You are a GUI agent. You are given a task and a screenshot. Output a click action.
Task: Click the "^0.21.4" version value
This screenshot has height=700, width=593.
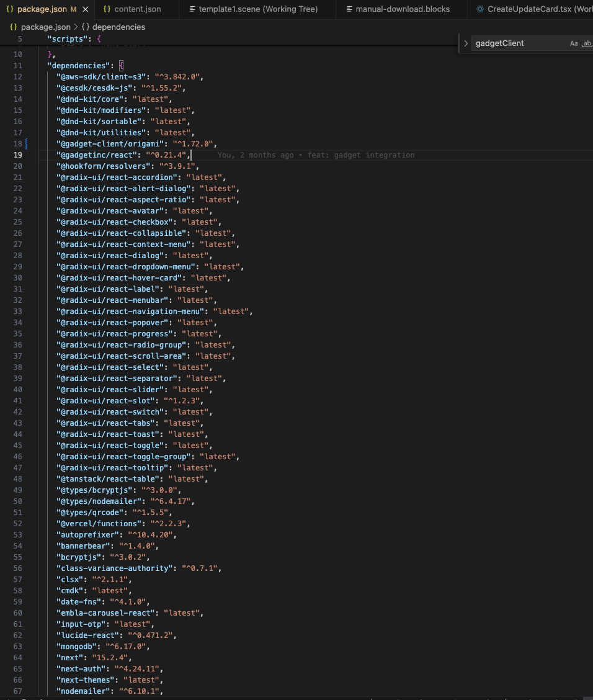click(166, 155)
